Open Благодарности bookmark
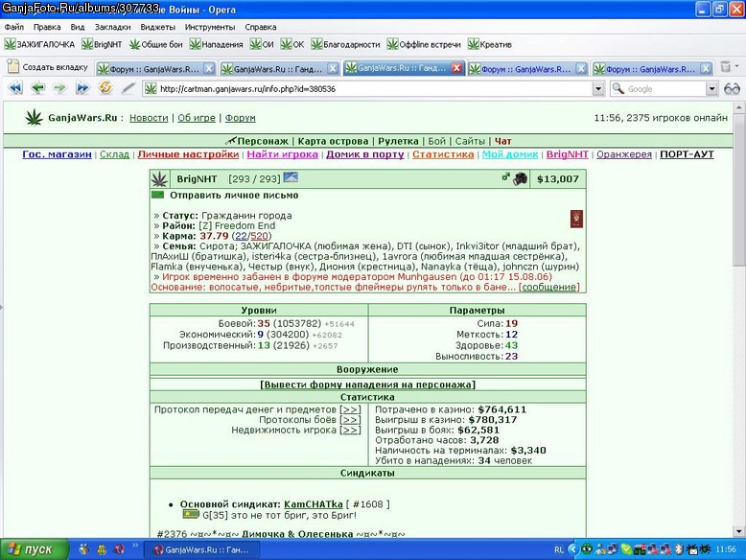The height and width of the screenshot is (560, 746). 345,44
